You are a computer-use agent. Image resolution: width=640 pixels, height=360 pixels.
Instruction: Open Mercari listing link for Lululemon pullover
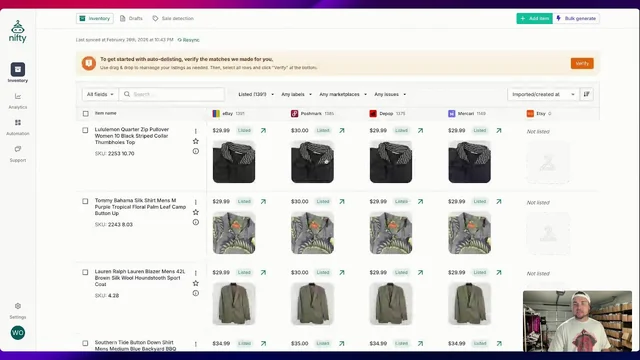pyautogui.click(x=498, y=131)
